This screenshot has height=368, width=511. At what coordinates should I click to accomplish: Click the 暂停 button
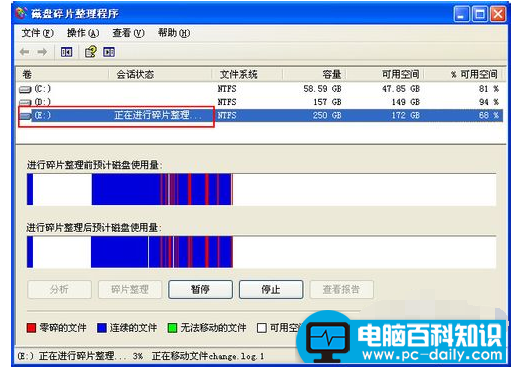click(200, 289)
